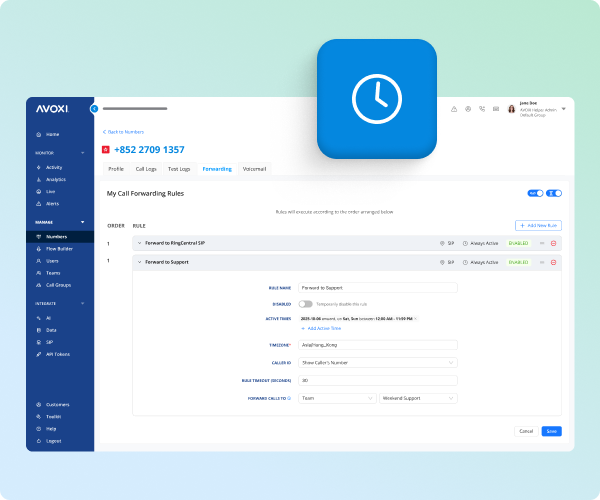Image resolution: width=600 pixels, height=500 pixels.
Task: Open the Alerts page from sidebar
Action: (52, 203)
